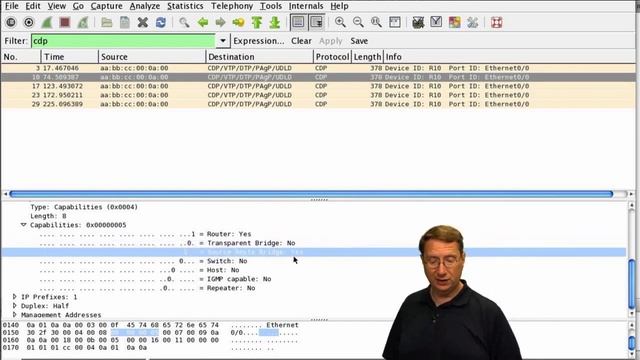Image resolution: width=640 pixels, height=360 pixels.
Task: Zoom out on packet text
Action: (358, 22)
